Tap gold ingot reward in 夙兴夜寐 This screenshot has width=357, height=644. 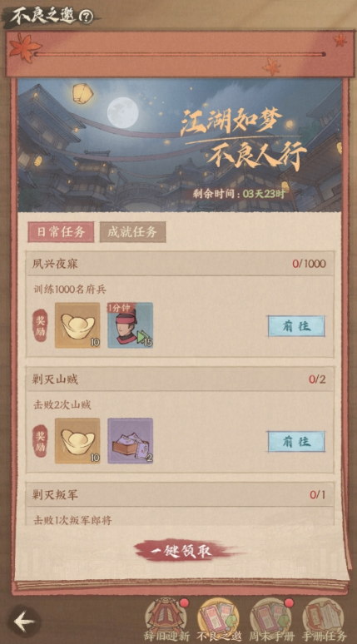point(77,325)
